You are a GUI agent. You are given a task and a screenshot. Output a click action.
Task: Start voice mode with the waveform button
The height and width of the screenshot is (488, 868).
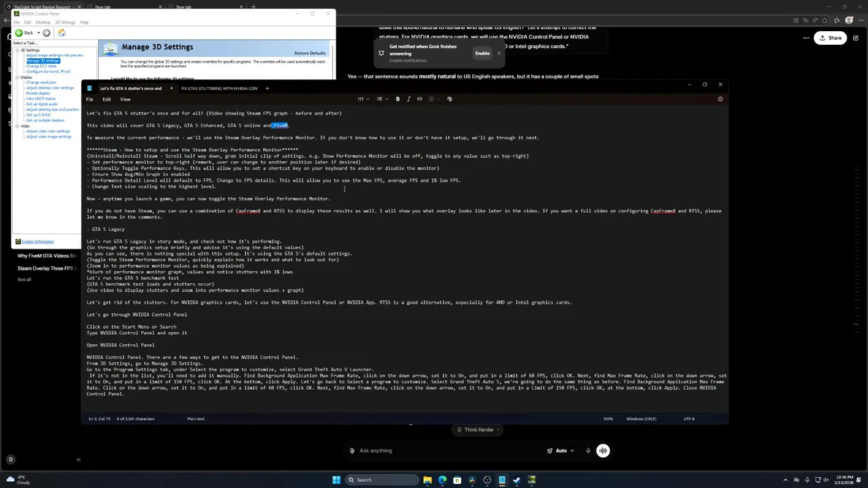pyautogui.click(x=603, y=451)
